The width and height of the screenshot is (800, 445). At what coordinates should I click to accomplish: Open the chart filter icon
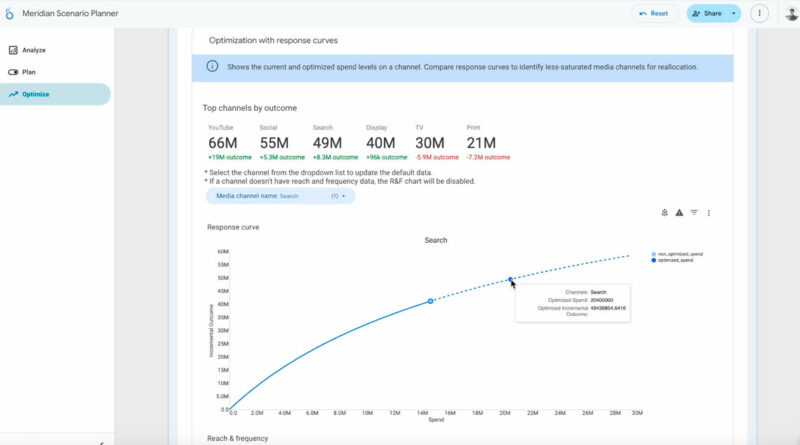coord(694,213)
